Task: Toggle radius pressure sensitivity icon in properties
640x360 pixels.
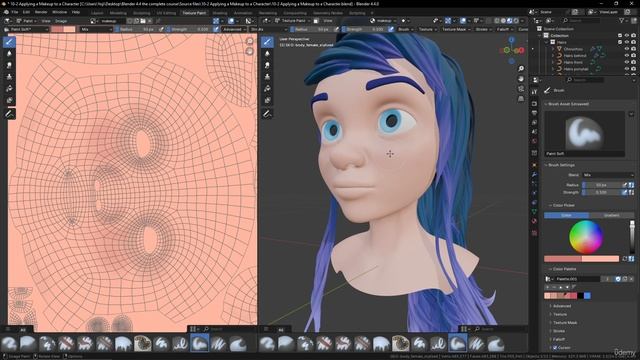Action: 624,185
